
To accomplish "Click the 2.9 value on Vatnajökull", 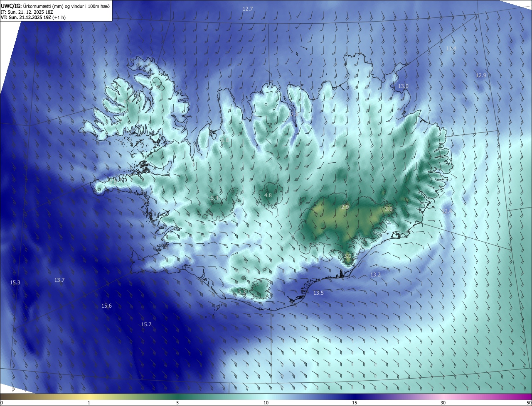I will (x=345, y=207).
